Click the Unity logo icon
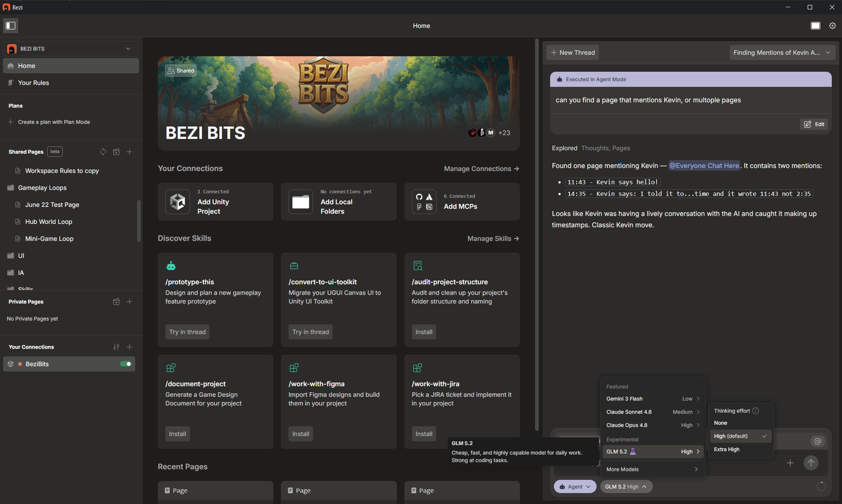This screenshot has height=504, width=842. pos(177,202)
